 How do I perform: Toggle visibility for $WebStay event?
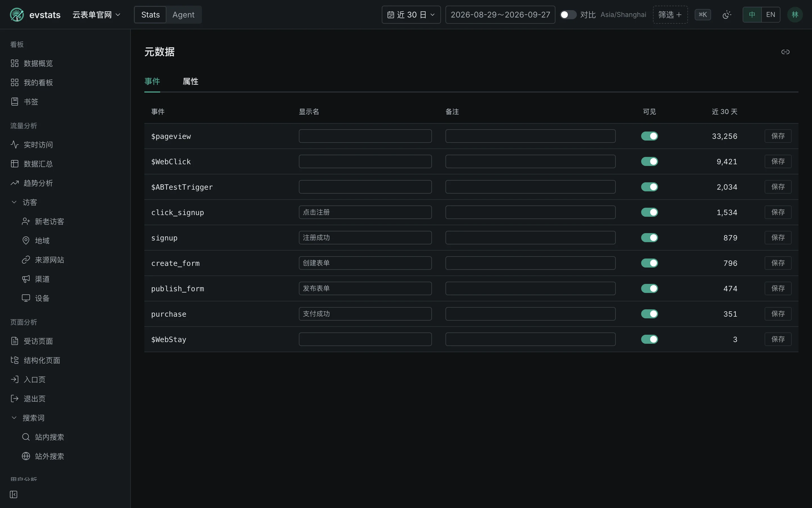(x=649, y=339)
